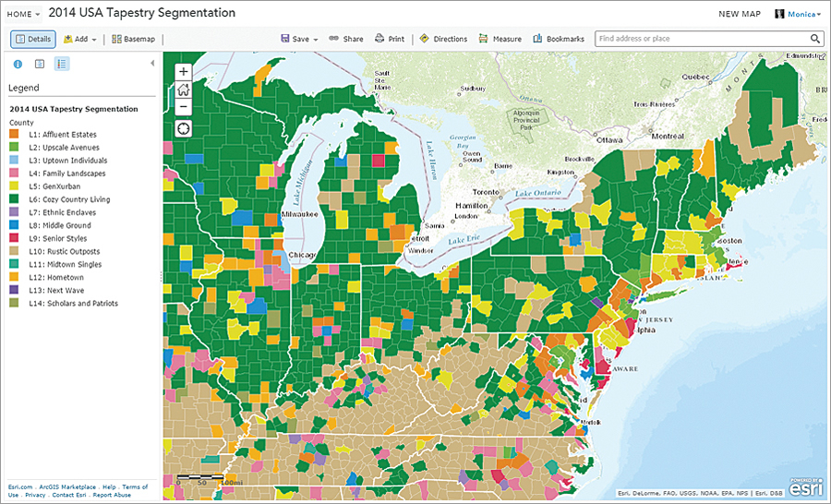The width and height of the screenshot is (831, 504).
Task: Click the 2014 USA Tapestry Segmentation layer title
Action: coord(74,109)
